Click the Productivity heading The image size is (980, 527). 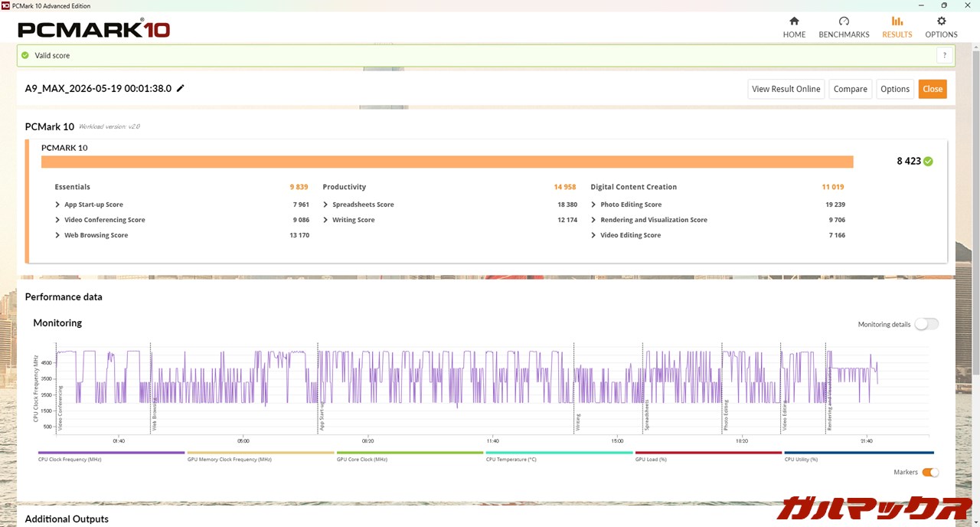pos(345,187)
